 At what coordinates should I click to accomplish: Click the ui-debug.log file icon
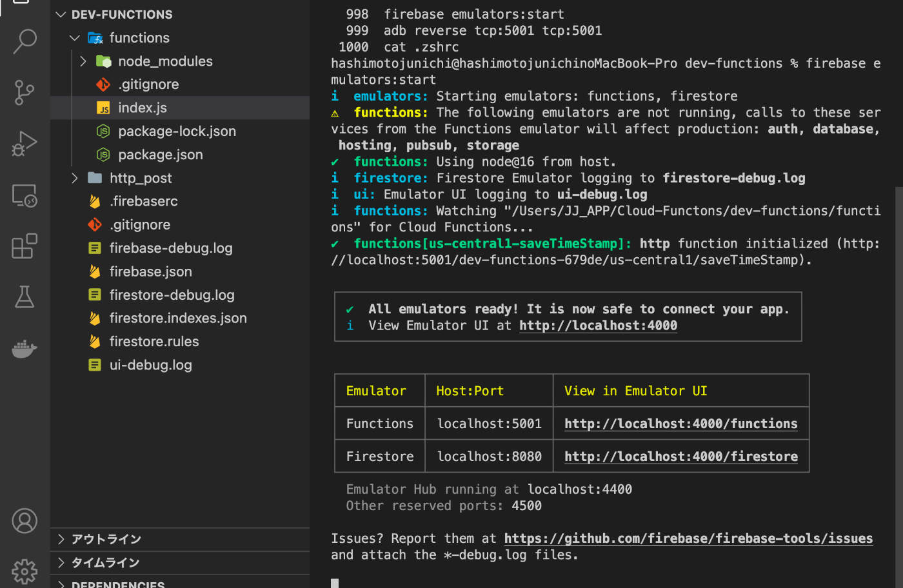[95, 365]
